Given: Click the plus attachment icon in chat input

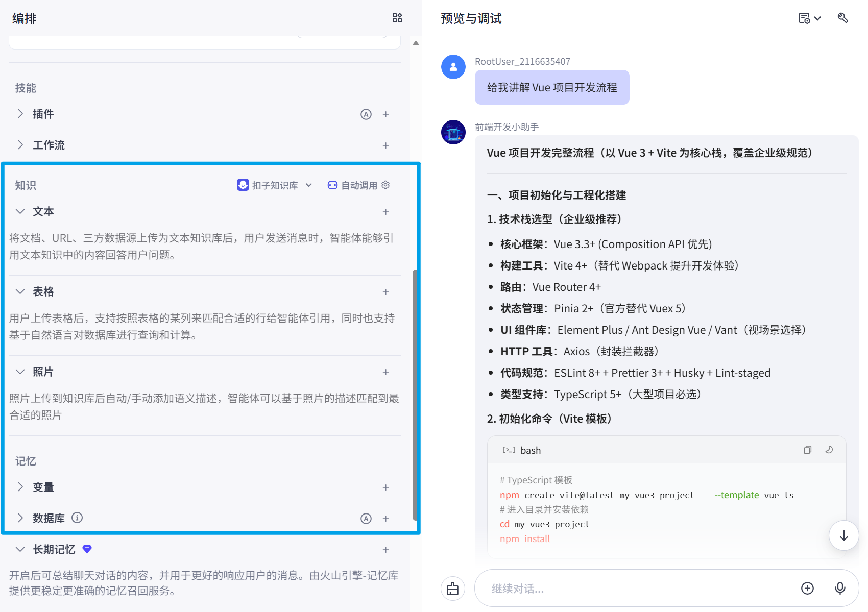Looking at the screenshot, I should tap(807, 588).
